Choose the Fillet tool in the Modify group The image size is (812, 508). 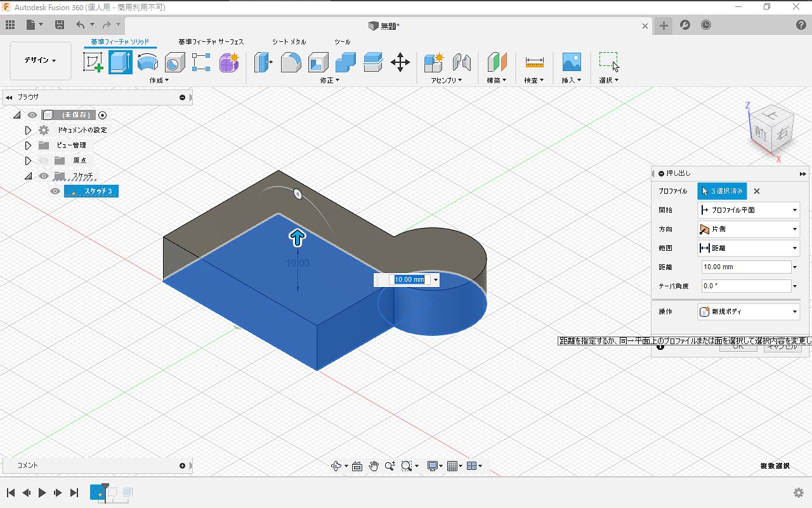[x=291, y=62]
